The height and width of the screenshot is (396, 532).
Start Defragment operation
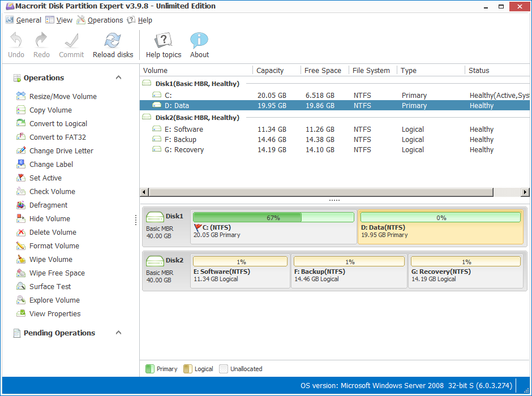[42, 205]
